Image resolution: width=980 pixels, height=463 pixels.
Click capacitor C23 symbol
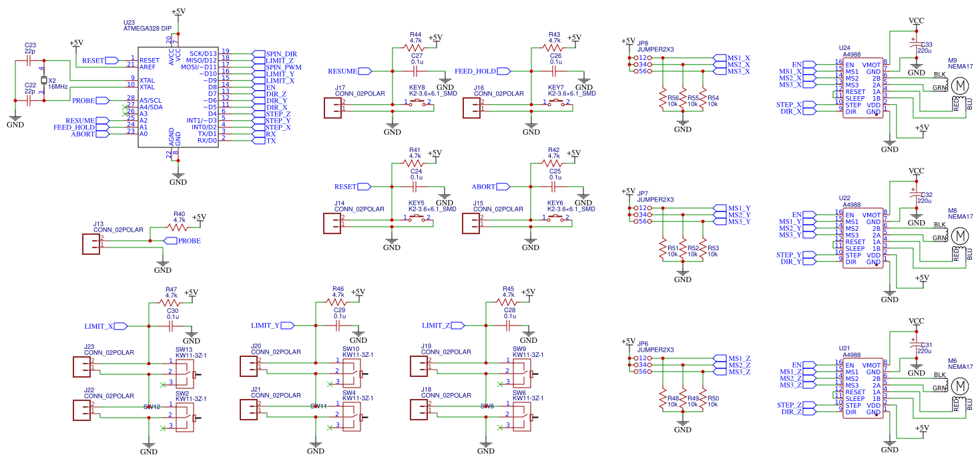[29, 61]
